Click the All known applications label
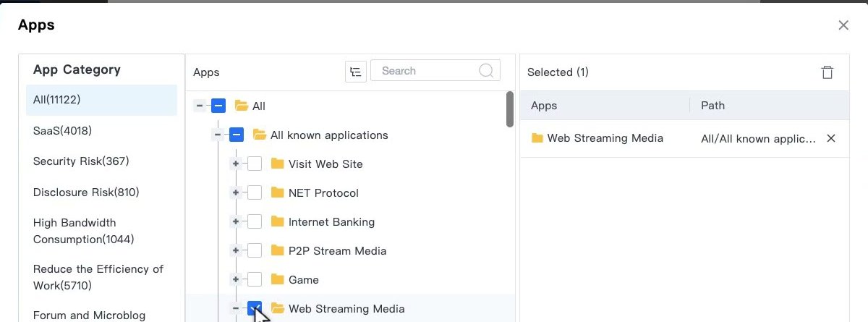Viewport: 868px width, 322px height. coord(329,135)
